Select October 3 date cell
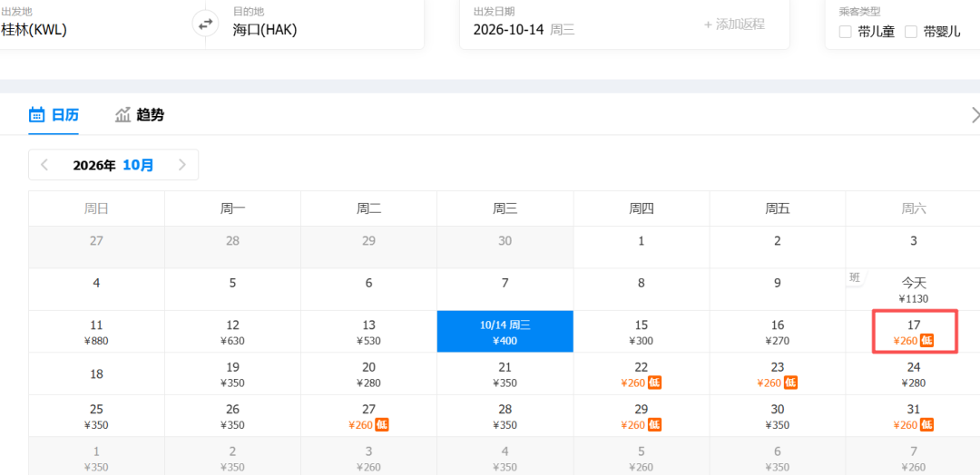 click(x=913, y=247)
